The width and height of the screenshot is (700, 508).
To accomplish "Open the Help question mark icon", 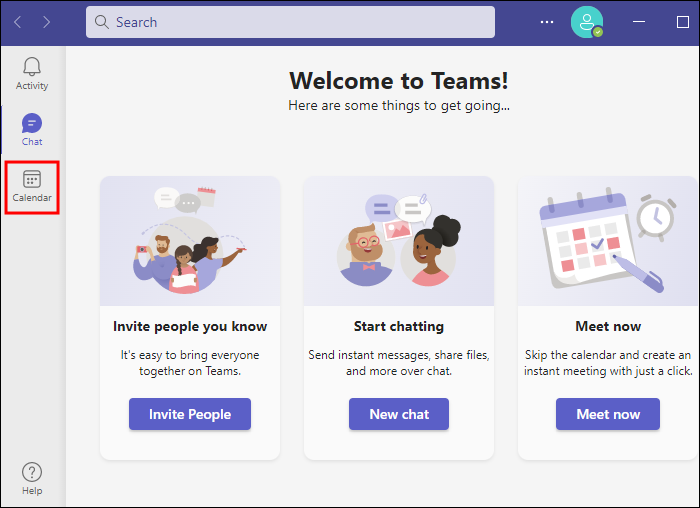I will 32,472.
